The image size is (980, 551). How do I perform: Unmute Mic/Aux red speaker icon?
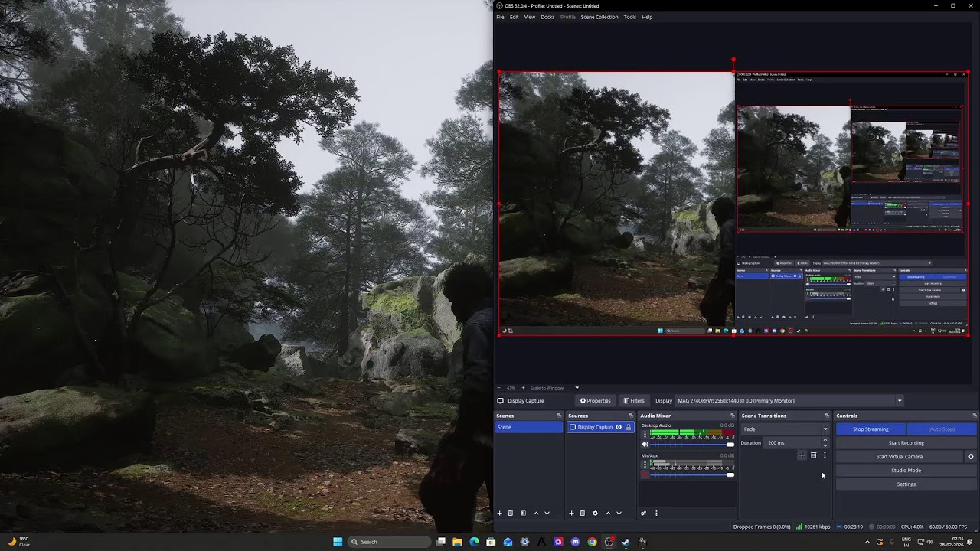645,474
